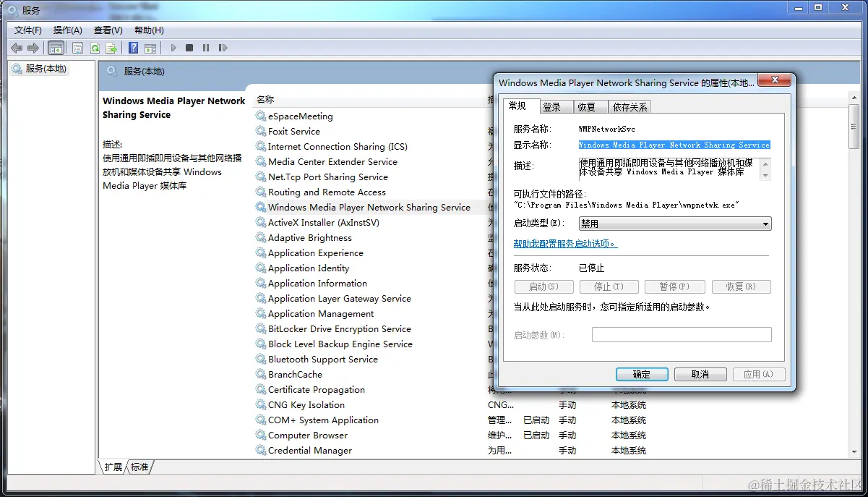Open Help using the blue question-mark icon

133,48
